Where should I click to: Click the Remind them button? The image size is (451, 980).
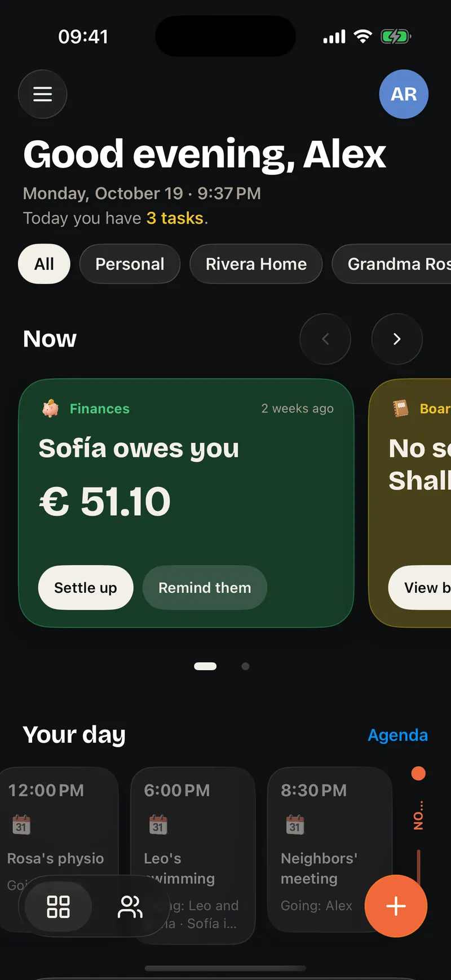tap(205, 587)
